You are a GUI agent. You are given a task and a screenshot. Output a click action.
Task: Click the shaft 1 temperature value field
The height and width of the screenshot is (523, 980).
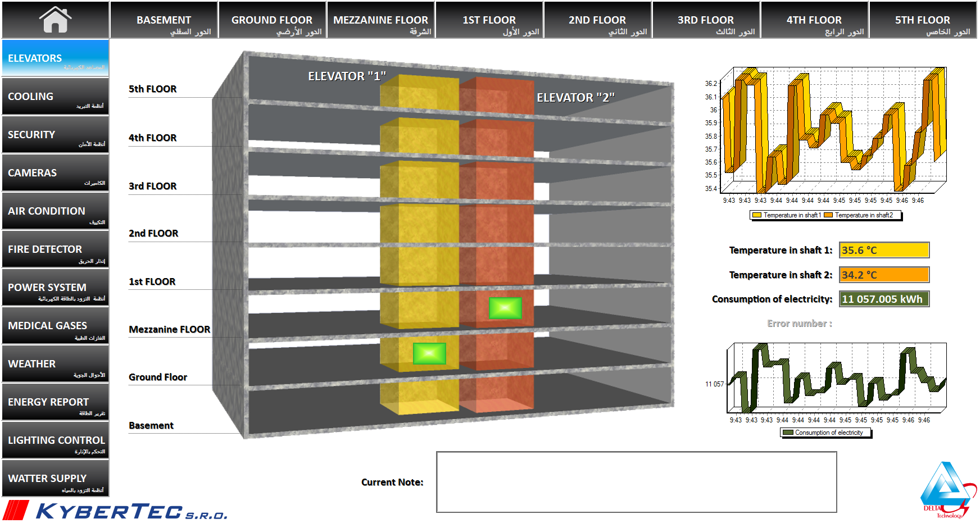click(x=884, y=250)
